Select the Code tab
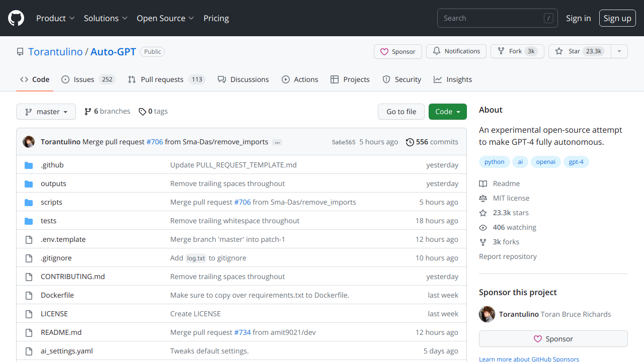The width and height of the screenshot is (644, 362). 35,79
